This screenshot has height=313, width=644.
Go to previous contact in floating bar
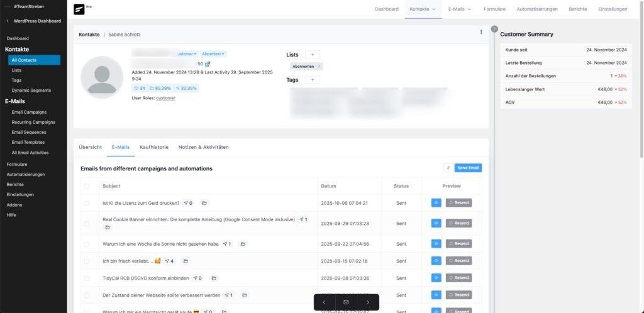pyautogui.click(x=324, y=302)
